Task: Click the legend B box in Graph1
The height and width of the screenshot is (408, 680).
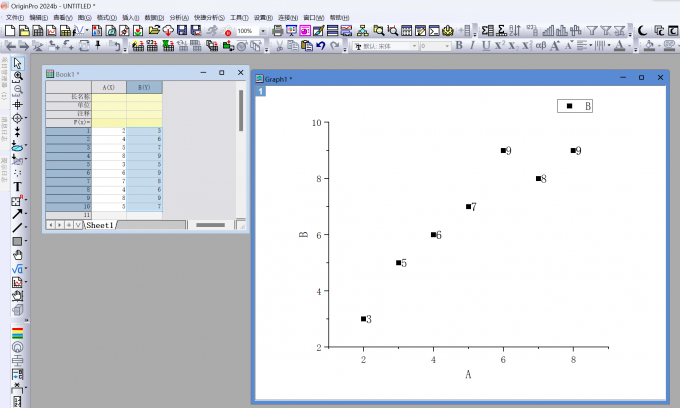Action: pos(575,106)
